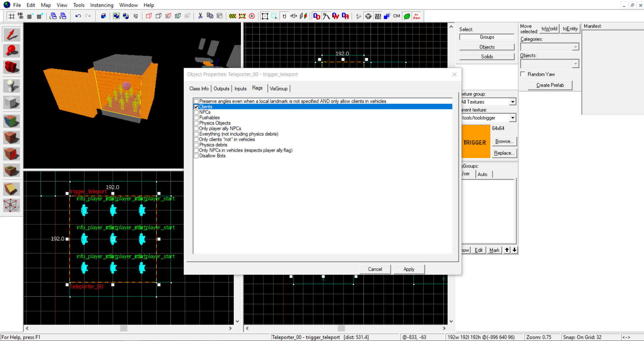Open the File menu

tap(17, 5)
